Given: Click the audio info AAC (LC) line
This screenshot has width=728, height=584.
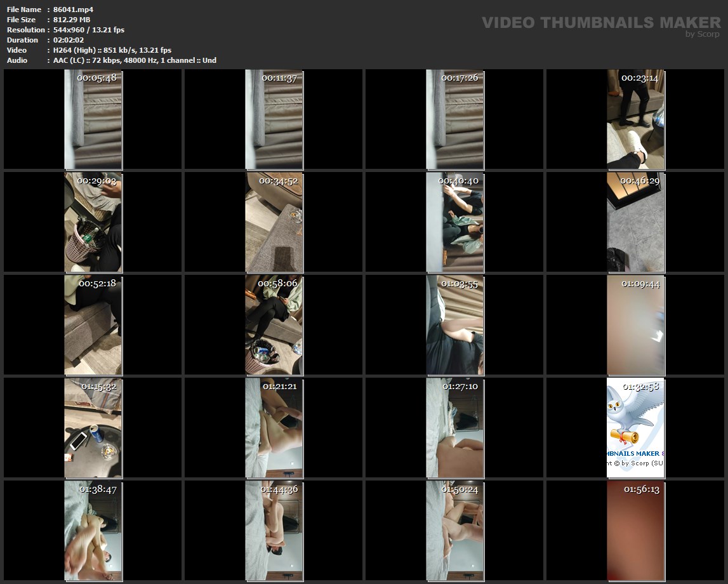Looking at the screenshot, I should [x=135, y=60].
